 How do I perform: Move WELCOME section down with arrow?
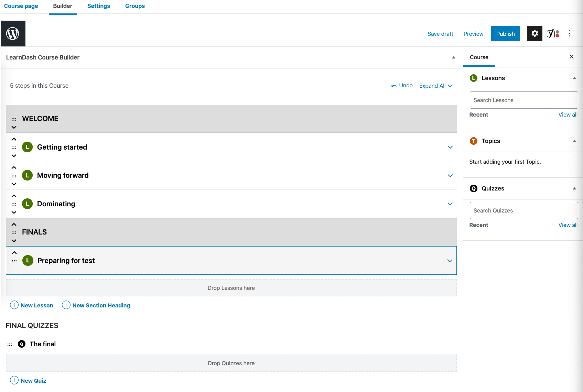click(14, 127)
